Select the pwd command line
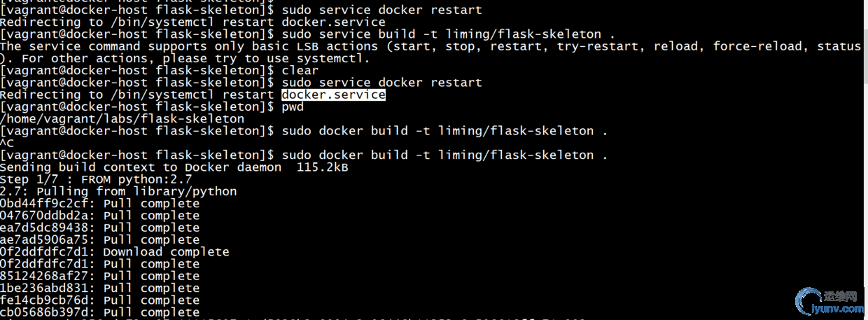868x320 pixels. 153,106
